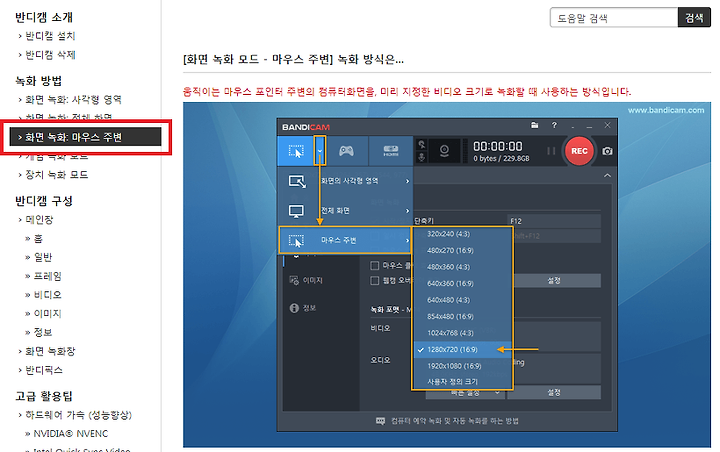Click 설정 button beside 웹캠 오버레이 row

point(554,280)
